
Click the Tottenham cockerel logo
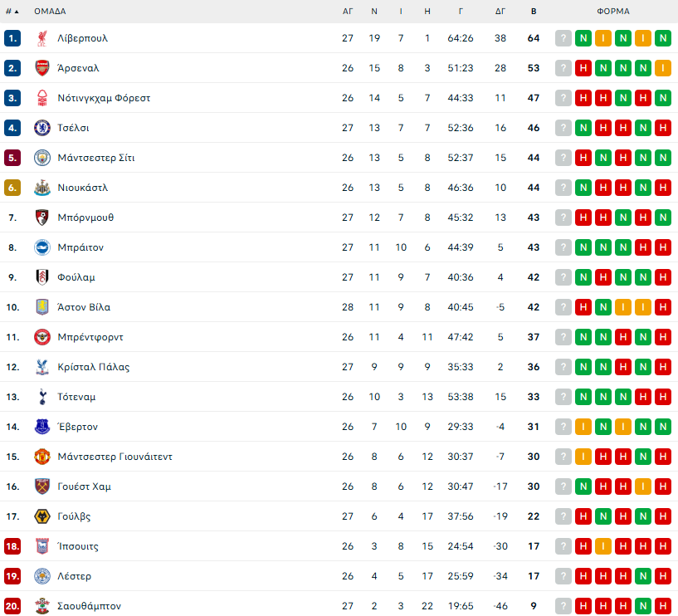[42, 397]
